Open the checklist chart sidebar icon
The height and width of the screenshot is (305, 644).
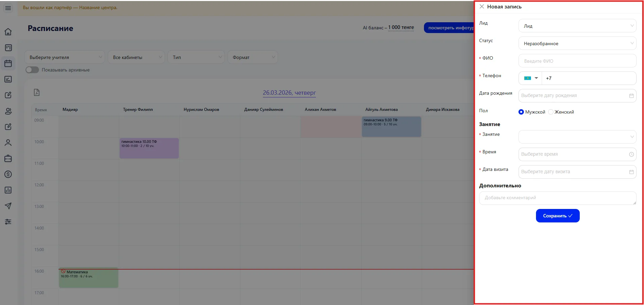pyautogui.click(x=8, y=79)
